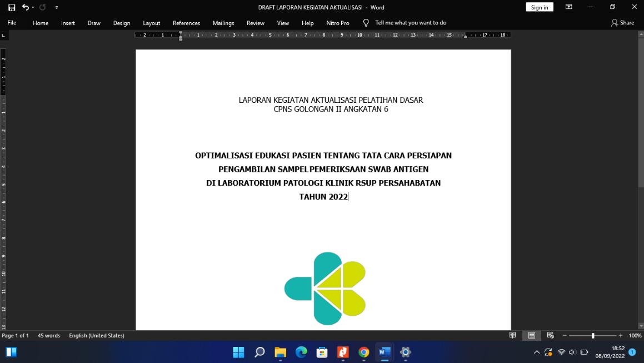Open Microsoft Store from taskbar
The width and height of the screenshot is (644, 363).
click(322, 352)
